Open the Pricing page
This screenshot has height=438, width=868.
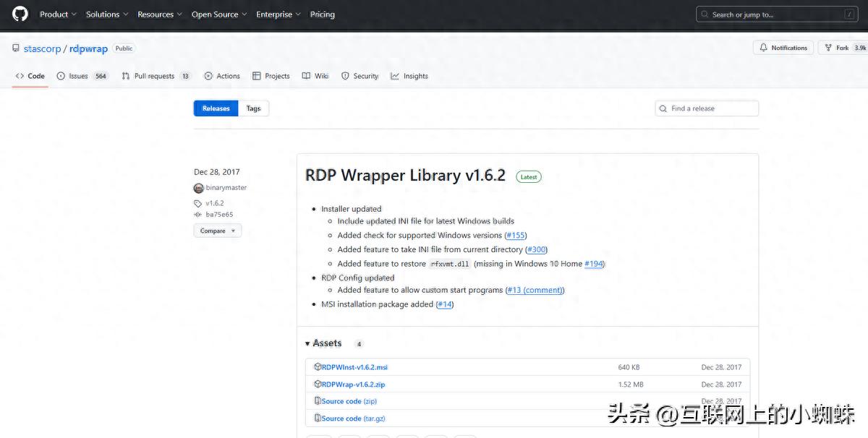(323, 14)
